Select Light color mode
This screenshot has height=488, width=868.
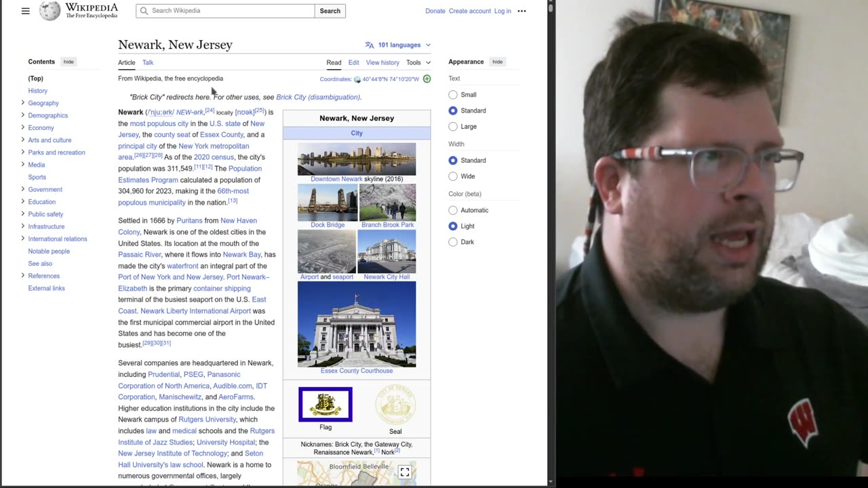point(453,226)
